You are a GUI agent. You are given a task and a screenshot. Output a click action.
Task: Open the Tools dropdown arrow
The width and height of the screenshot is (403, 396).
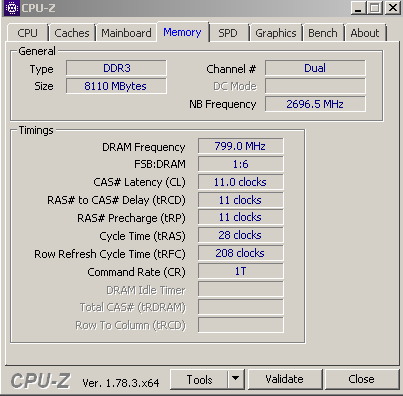(x=236, y=379)
